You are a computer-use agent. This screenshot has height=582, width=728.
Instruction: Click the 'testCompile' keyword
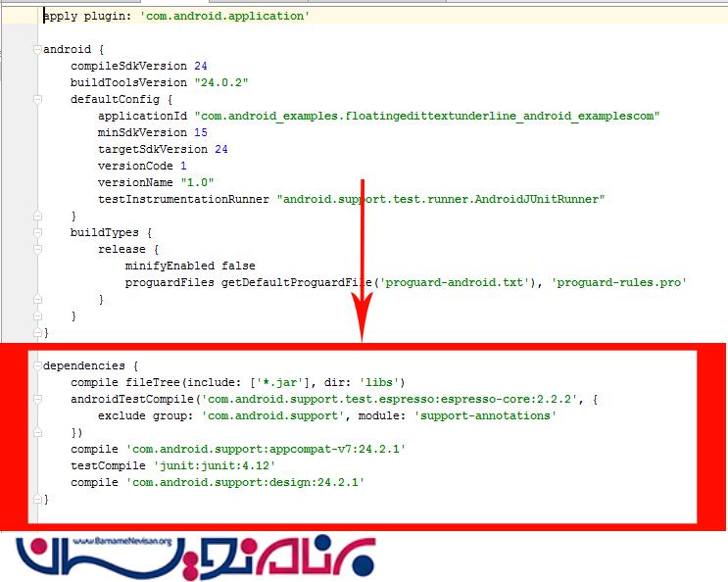[x=108, y=465]
